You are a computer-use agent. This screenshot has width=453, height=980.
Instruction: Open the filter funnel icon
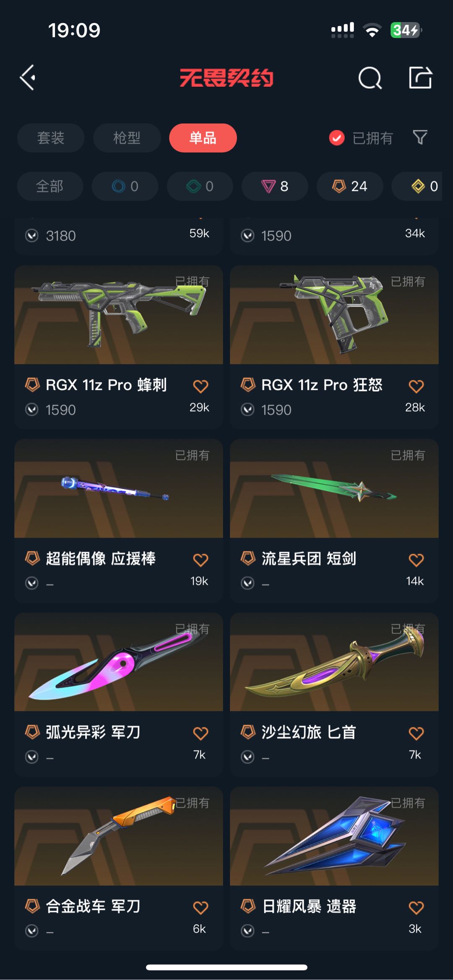420,137
